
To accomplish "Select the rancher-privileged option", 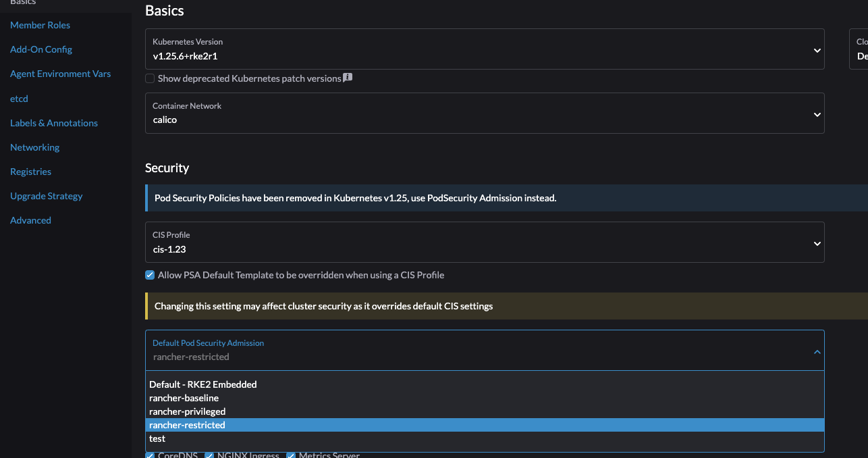I will point(187,411).
